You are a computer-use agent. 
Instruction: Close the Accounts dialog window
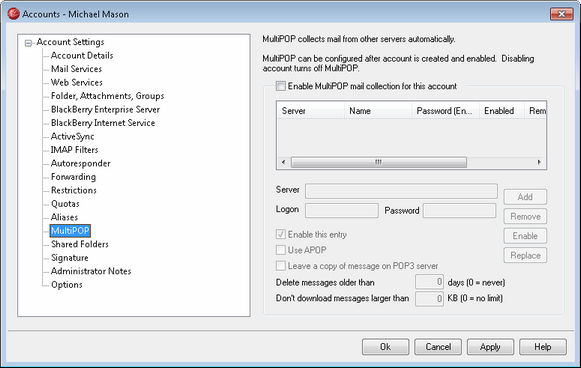pos(562,14)
